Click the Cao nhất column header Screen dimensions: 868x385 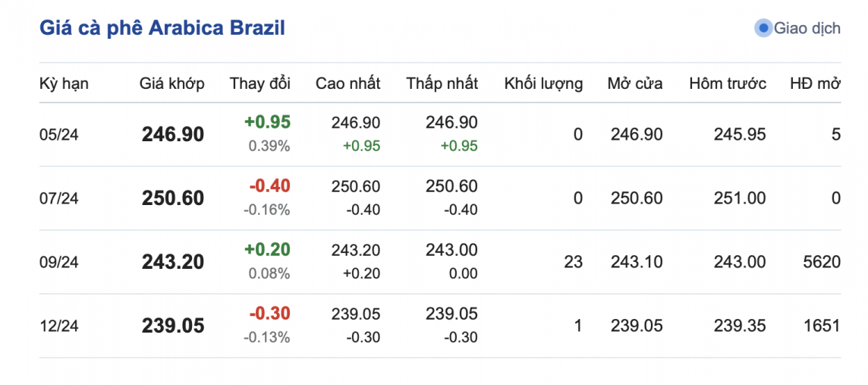coord(348,84)
